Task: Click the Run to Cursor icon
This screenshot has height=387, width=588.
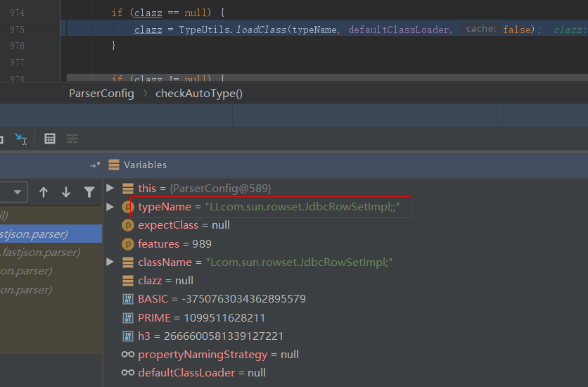Action: click(21, 139)
